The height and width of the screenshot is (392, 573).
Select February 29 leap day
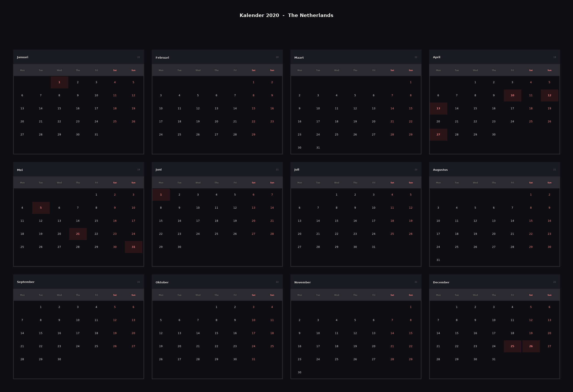(253, 134)
